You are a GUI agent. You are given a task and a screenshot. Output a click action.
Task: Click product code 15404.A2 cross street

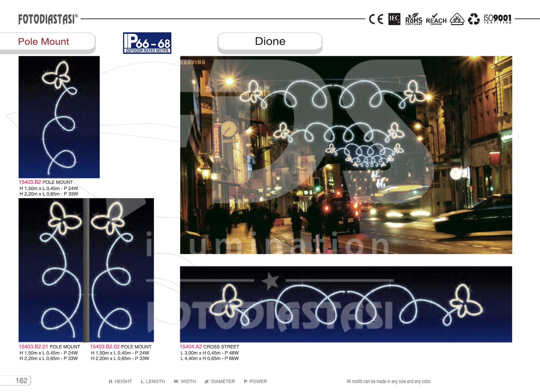pyautogui.click(x=191, y=347)
